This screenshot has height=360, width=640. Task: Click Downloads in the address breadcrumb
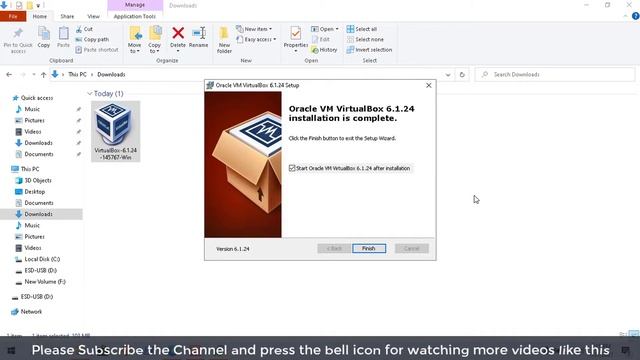click(x=111, y=75)
